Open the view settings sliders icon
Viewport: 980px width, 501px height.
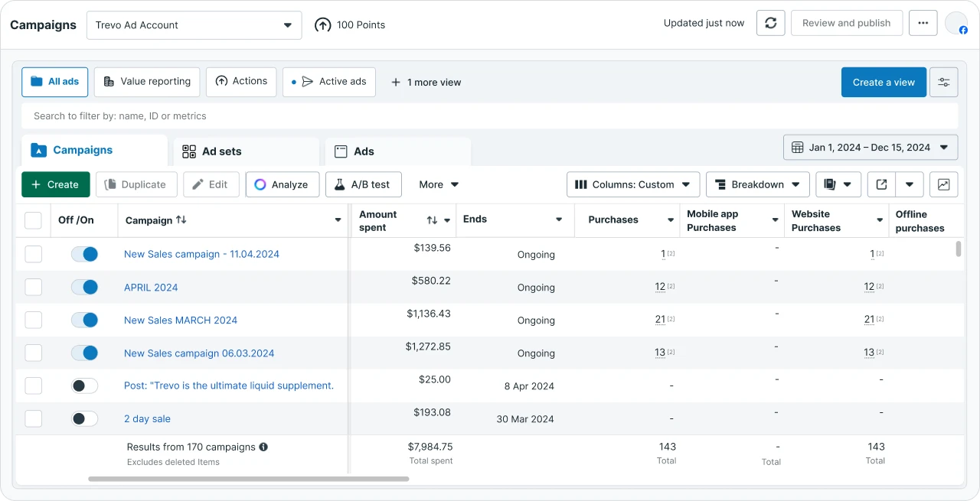(x=943, y=83)
